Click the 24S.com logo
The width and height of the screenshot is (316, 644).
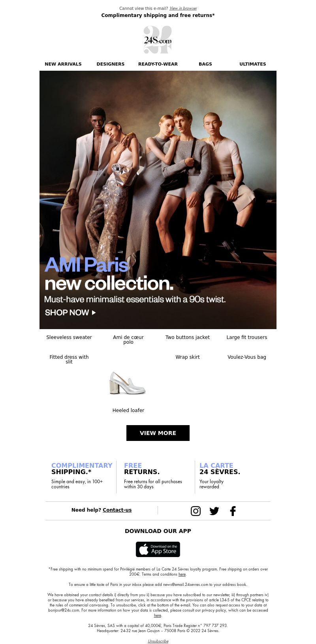[x=158, y=40]
